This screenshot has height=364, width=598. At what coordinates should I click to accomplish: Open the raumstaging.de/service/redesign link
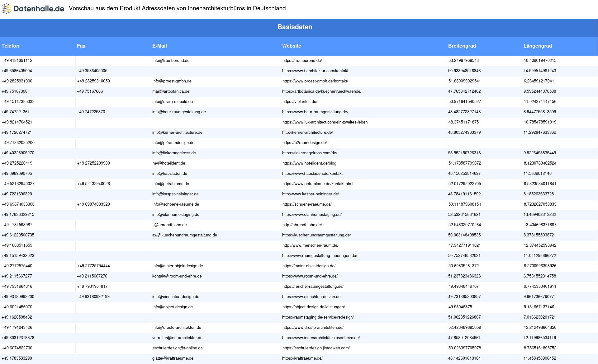coord(318,317)
